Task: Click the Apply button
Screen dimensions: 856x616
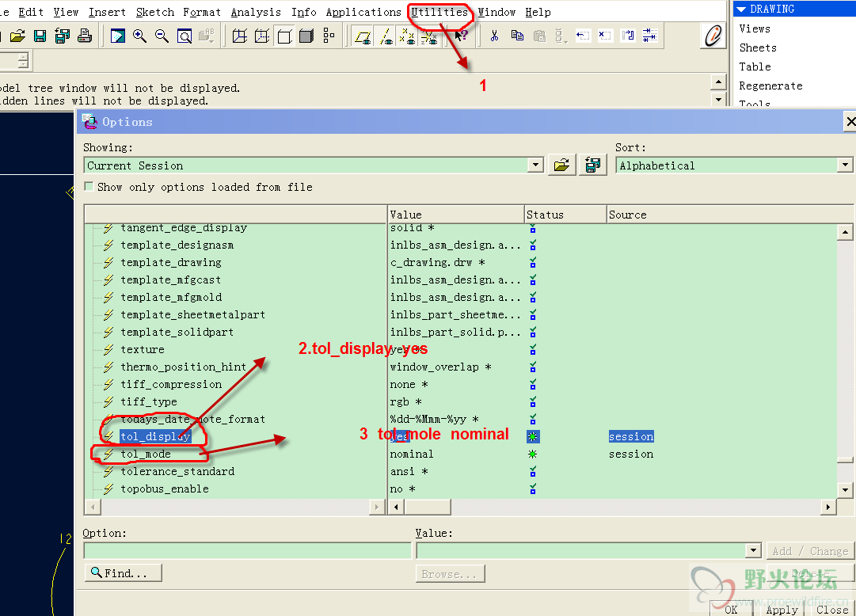Action: 782,609
